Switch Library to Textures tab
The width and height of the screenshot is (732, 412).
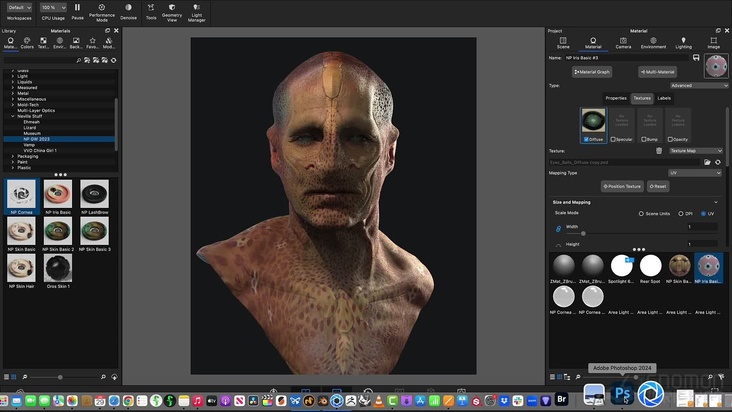(x=43, y=43)
